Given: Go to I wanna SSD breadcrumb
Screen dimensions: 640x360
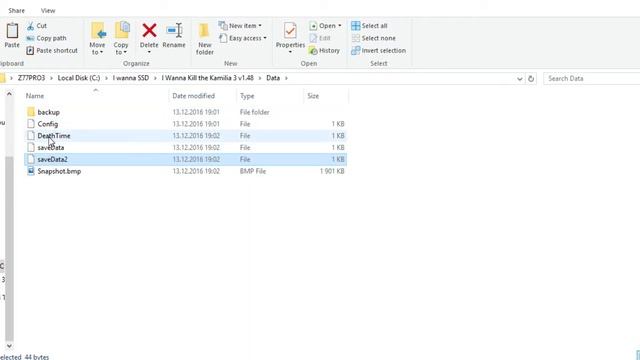Looking at the screenshot, I should pyautogui.click(x=131, y=78).
